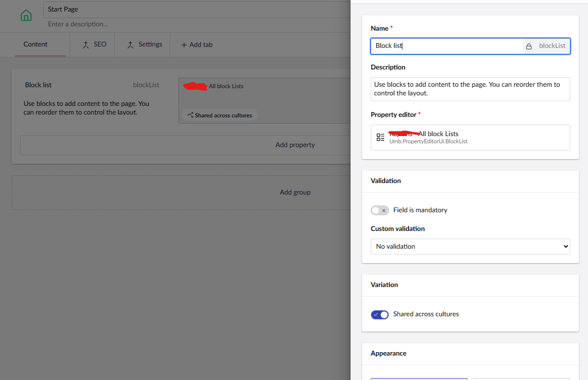Click the SEO tab's arrow icon
The height and width of the screenshot is (380, 588).
pos(86,45)
